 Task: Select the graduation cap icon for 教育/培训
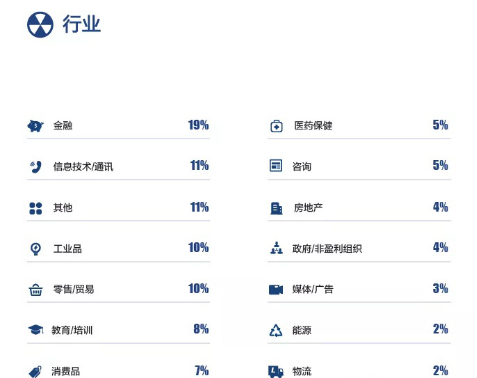(36, 330)
